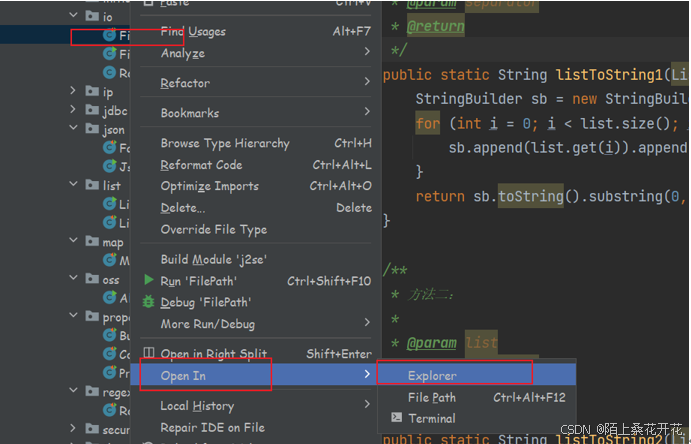691x444 pixels.
Task: Open the Local History submenu
Action: tap(256, 405)
